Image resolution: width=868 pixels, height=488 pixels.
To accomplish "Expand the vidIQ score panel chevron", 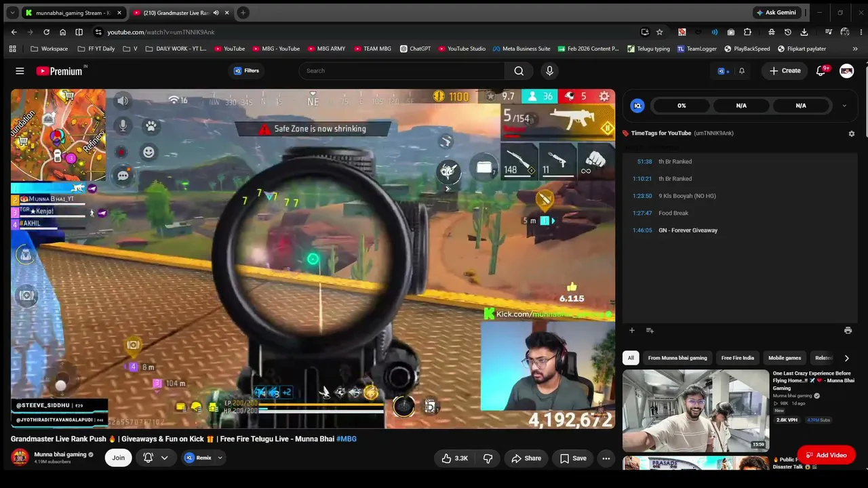I will point(844,106).
